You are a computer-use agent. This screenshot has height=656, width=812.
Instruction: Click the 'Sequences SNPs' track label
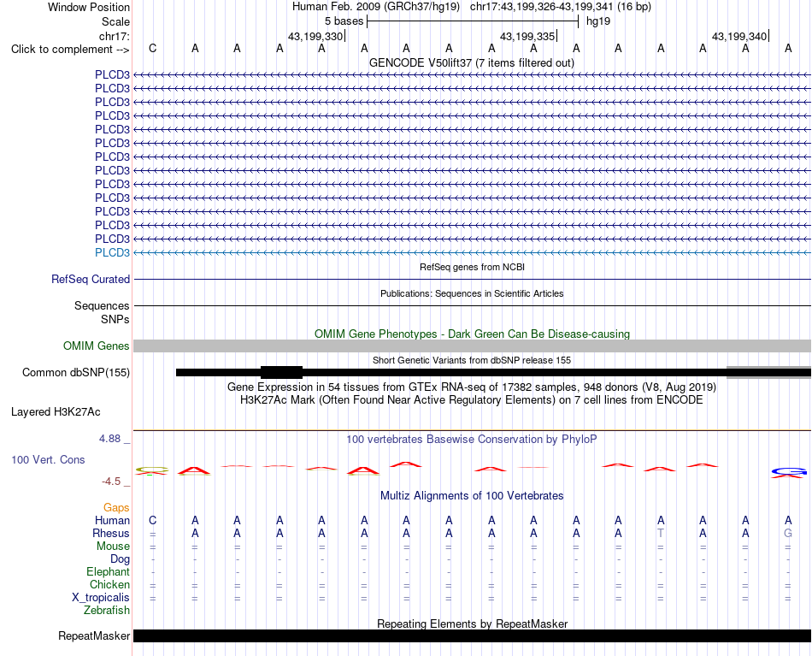tap(102, 312)
